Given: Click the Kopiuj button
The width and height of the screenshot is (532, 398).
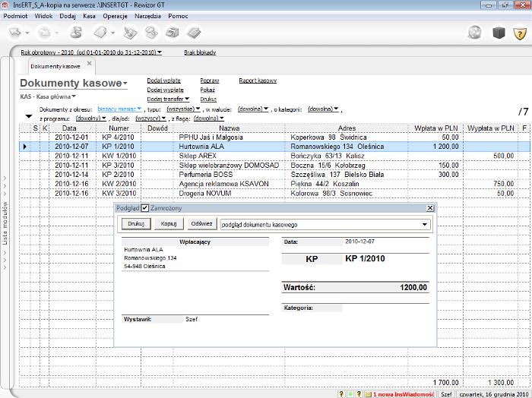Looking at the screenshot, I should [169, 224].
